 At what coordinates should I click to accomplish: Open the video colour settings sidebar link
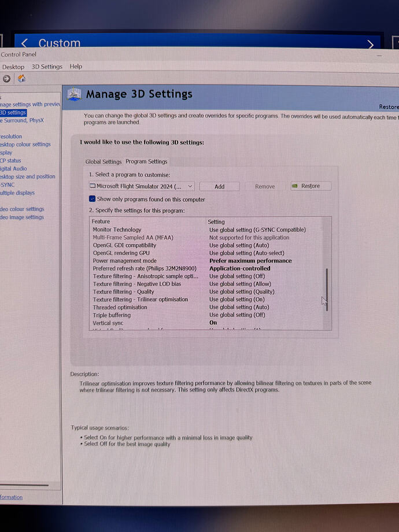pyautogui.click(x=22, y=209)
